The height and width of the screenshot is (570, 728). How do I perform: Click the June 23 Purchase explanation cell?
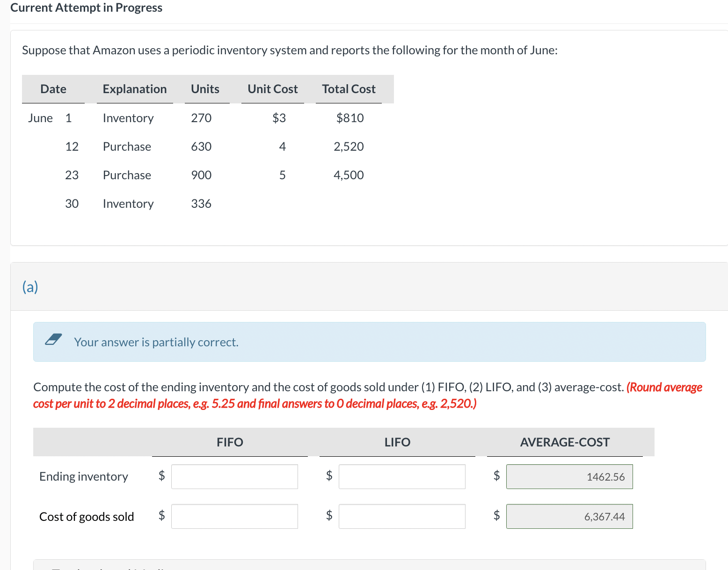click(127, 175)
